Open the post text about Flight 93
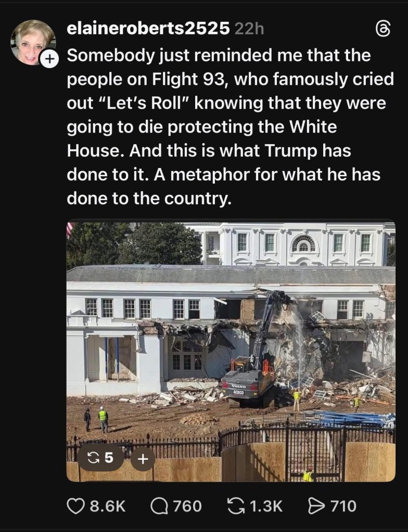 [x=230, y=126]
